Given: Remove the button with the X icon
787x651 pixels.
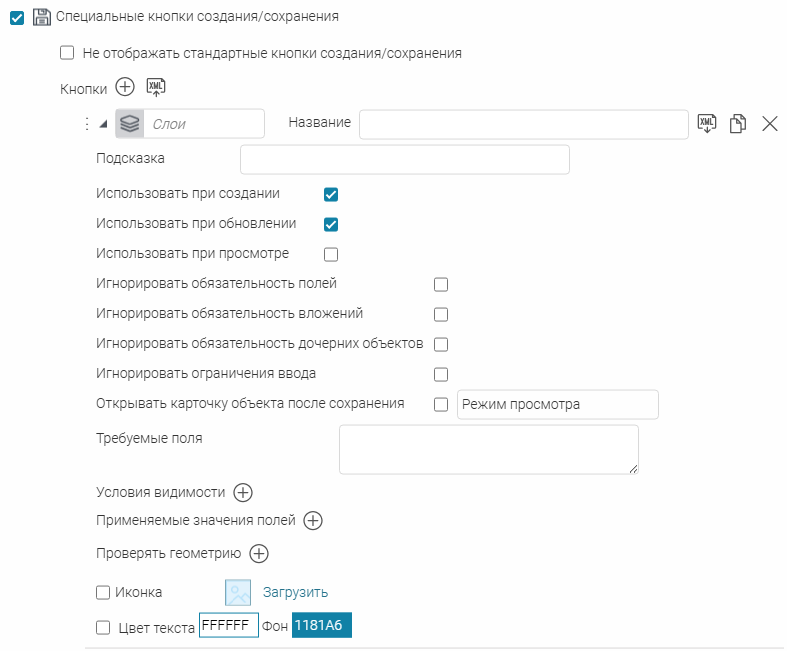Looking at the screenshot, I should 769,124.
